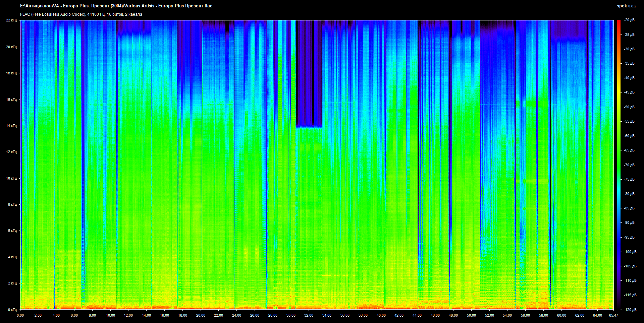Click the -70 дБ scale label
Screen dimensions: 644x323
629,165
